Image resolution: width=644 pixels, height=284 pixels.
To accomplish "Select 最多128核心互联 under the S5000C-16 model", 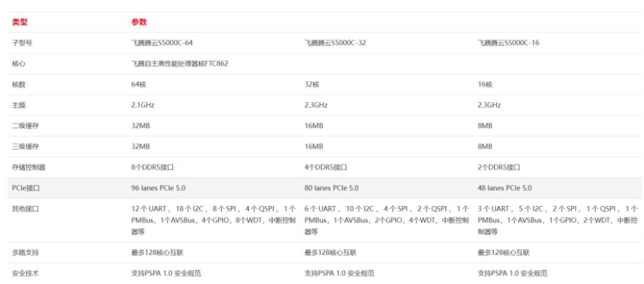I will coord(504,252).
